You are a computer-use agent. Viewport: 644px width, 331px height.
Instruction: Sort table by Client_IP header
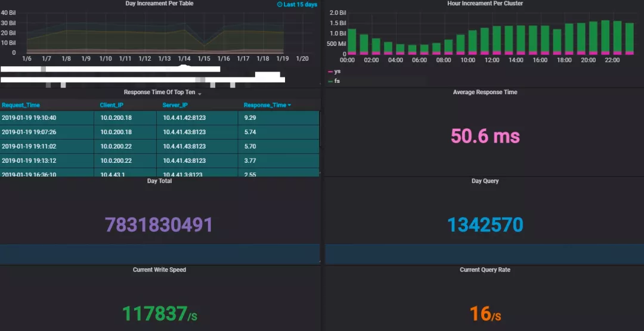112,105
